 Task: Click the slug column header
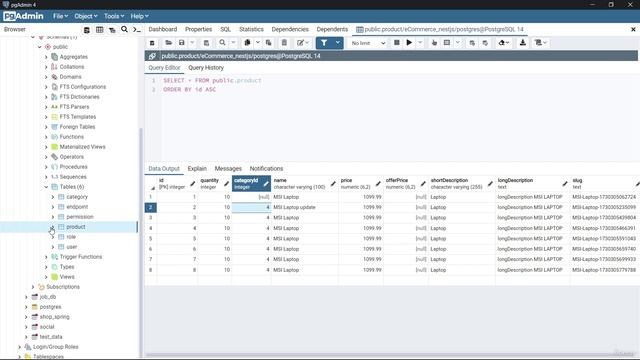coord(605,184)
